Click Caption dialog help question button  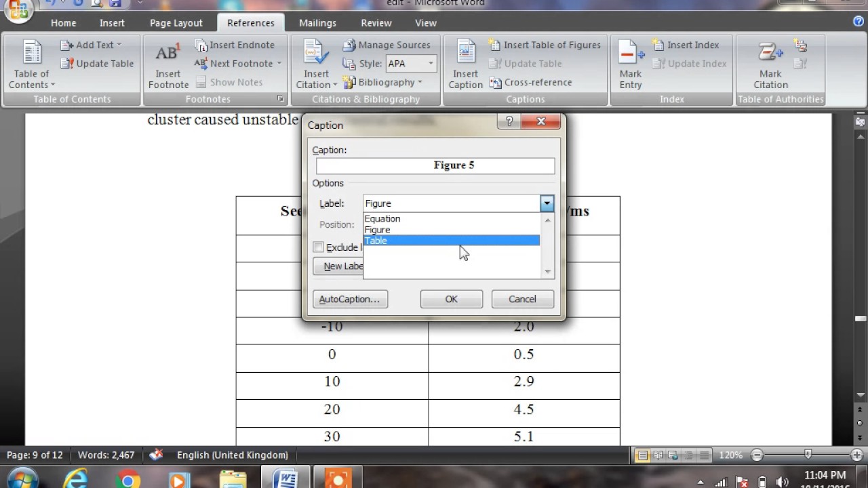click(509, 121)
